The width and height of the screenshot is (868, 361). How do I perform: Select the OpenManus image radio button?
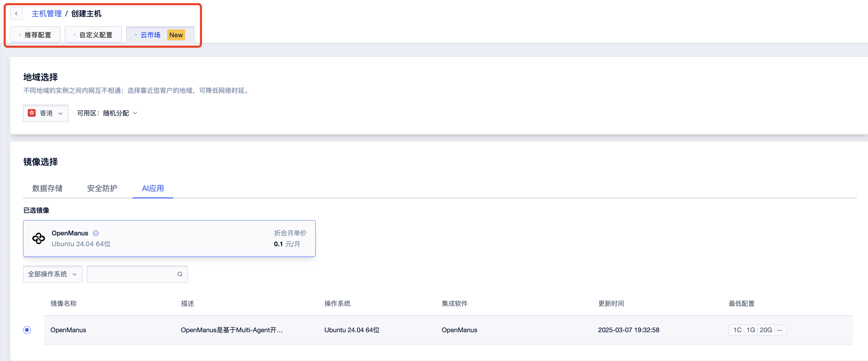point(27,330)
